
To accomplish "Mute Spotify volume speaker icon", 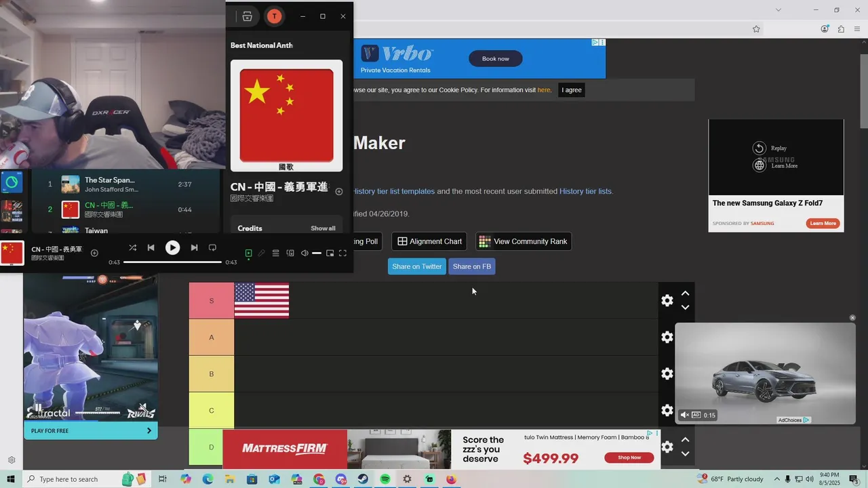I will (304, 253).
